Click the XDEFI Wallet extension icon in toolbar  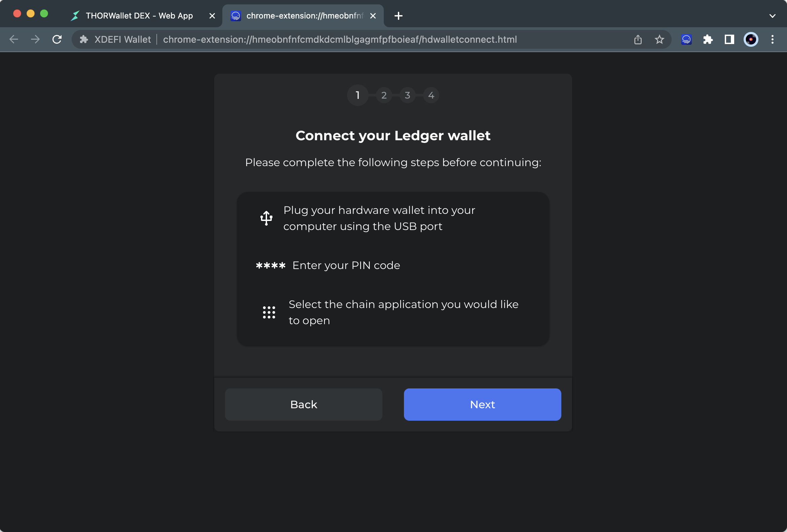686,40
